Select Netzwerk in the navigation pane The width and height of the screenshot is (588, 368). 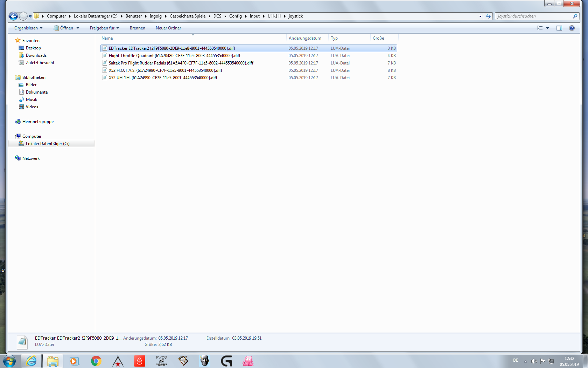pos(31,158)
